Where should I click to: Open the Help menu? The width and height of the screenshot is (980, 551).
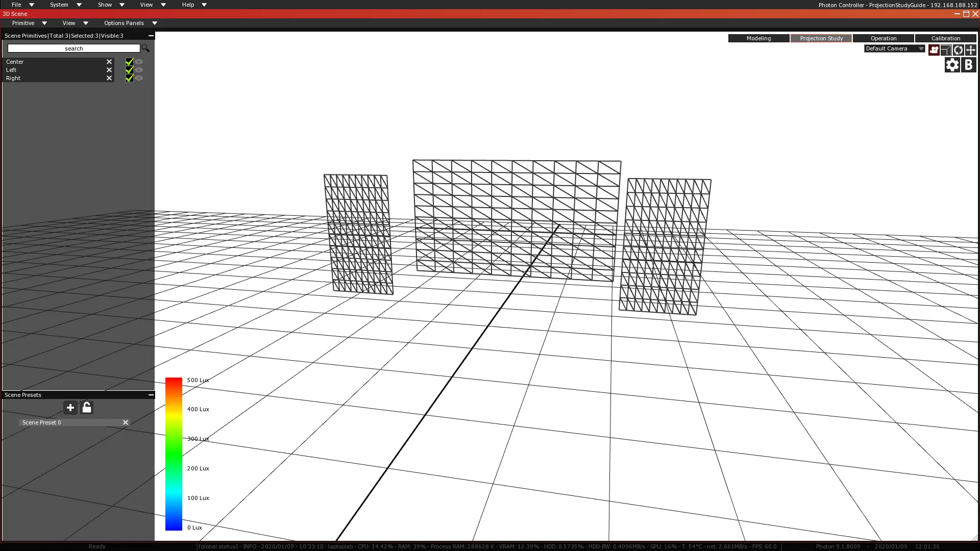click(188, 5)
